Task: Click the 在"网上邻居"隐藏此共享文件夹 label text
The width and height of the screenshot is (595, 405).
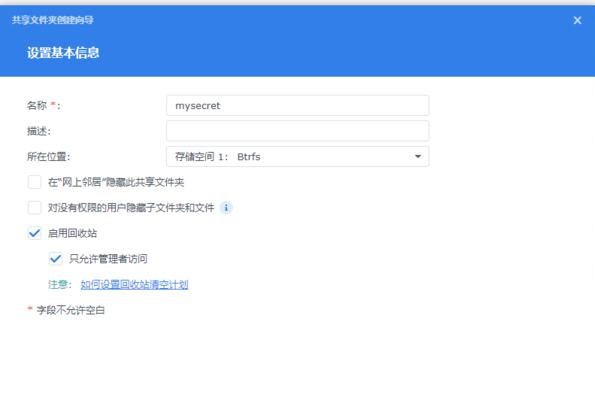Action: (116, 182)
